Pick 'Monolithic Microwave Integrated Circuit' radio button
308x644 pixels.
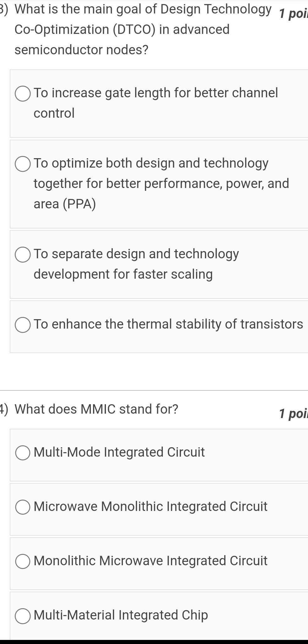(x=23, y=561)
